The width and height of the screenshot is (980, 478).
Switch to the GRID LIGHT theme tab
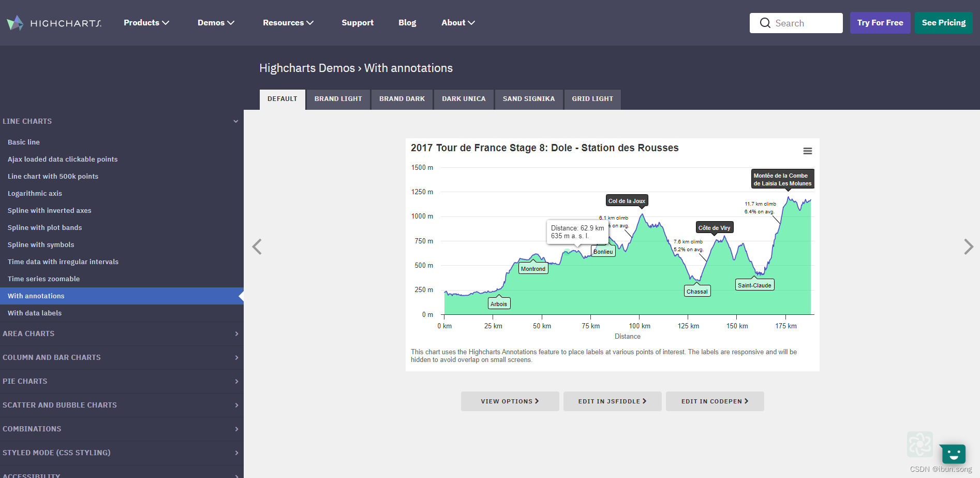[592, 99]
